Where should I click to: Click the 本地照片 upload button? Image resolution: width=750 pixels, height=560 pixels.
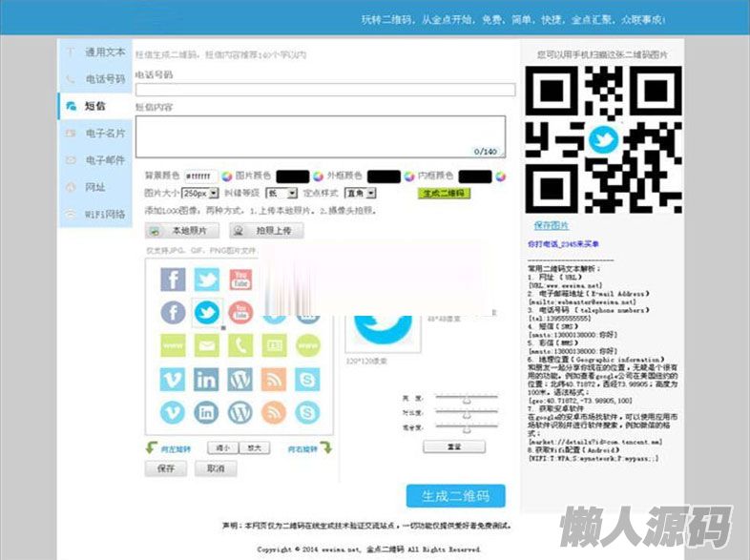pos(182,231)
